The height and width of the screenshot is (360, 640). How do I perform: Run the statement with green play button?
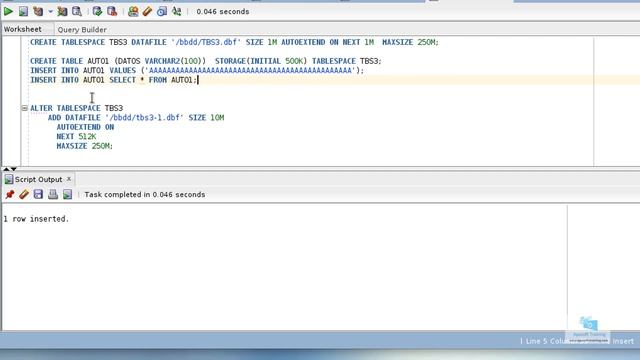click(x=8, y=11)
